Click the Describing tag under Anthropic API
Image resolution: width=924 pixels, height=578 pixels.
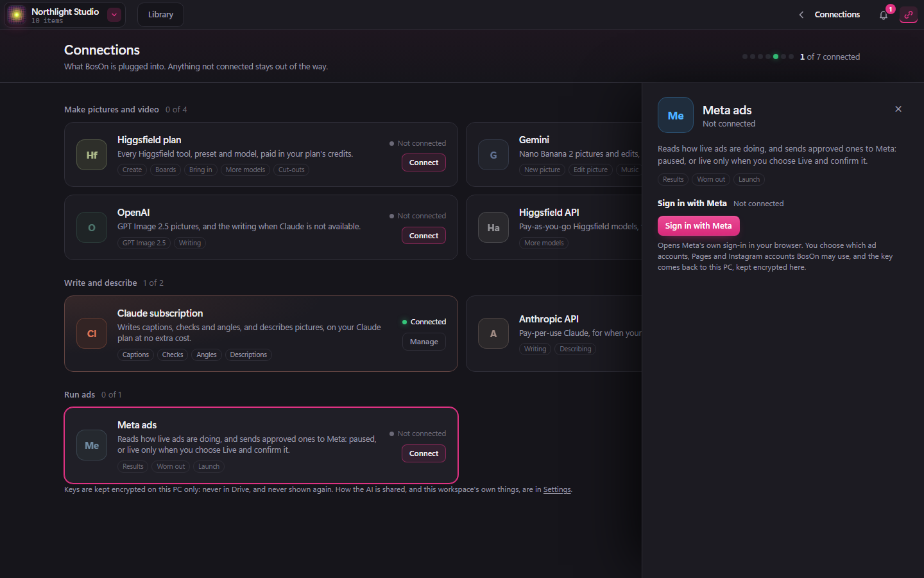576,349
